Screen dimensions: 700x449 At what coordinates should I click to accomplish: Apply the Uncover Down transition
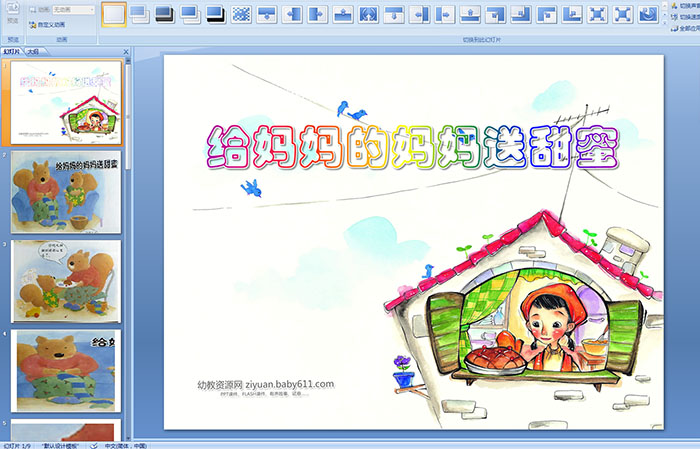(x=394, y=14)
